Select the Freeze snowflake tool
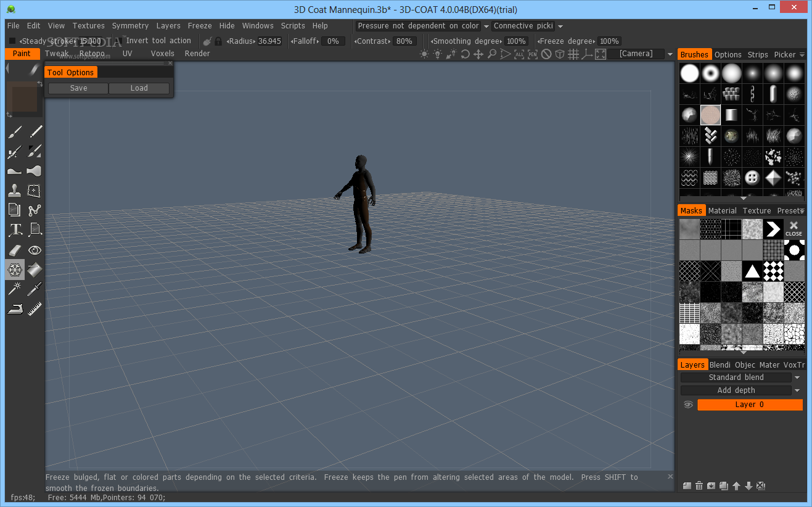This screenshot has height=507, width=812. pos(15,269)
